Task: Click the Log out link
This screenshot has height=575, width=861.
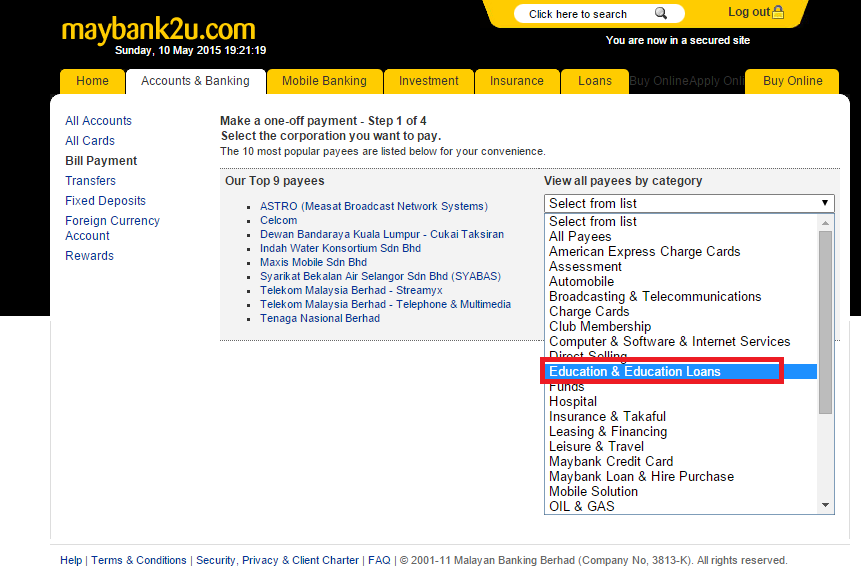Action: coord(749,12)
